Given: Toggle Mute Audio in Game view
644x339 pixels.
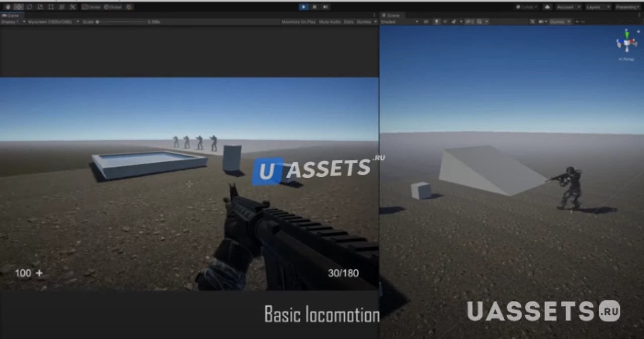Looking at the screenshot, I should [x=330, y=22].
